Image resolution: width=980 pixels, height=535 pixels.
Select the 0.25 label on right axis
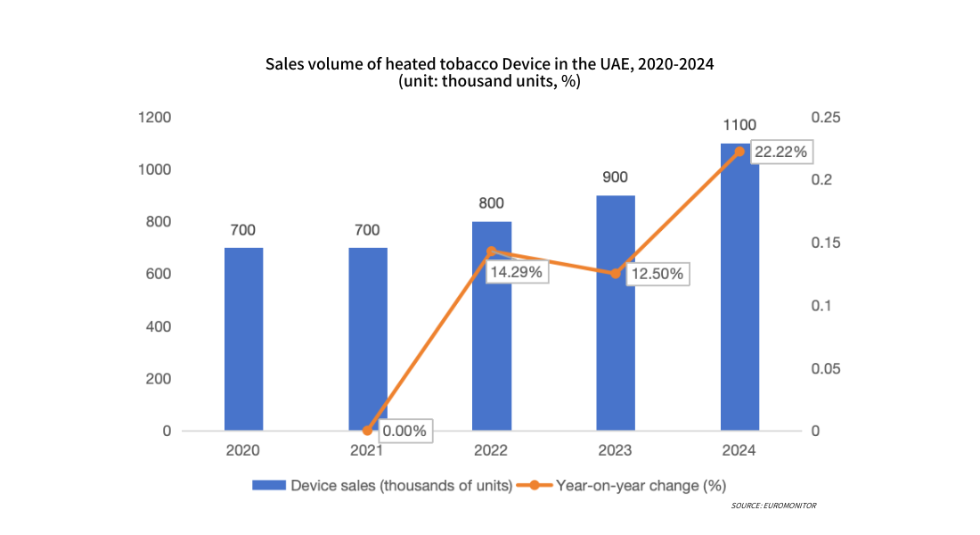coord(826,118)
